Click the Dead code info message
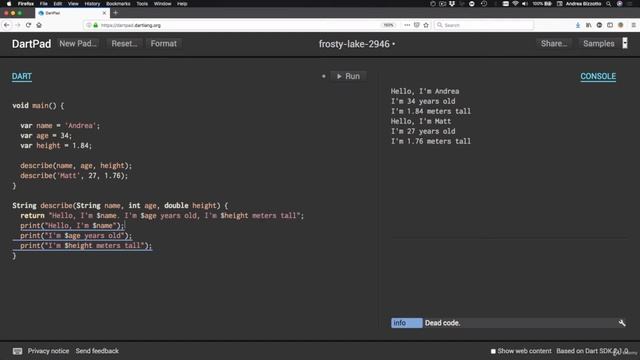This screenshot has height=360, width=640. click(x=442, y=323)
